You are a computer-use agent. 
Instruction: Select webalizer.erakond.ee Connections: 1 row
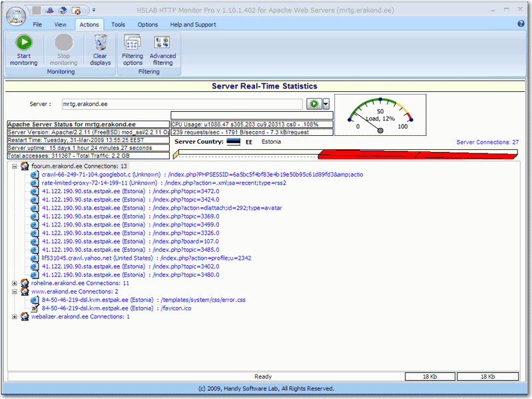81,316
